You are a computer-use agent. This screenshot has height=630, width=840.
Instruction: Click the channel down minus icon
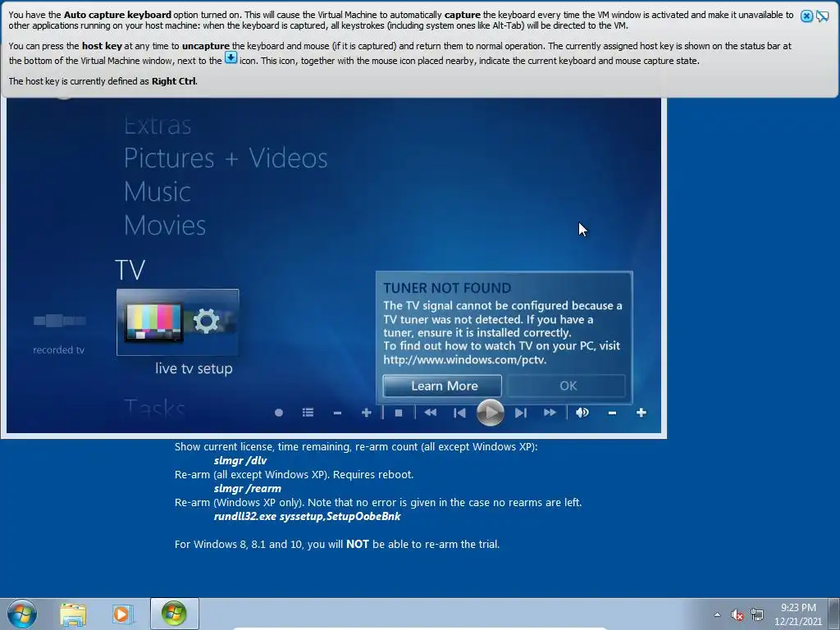337,413
